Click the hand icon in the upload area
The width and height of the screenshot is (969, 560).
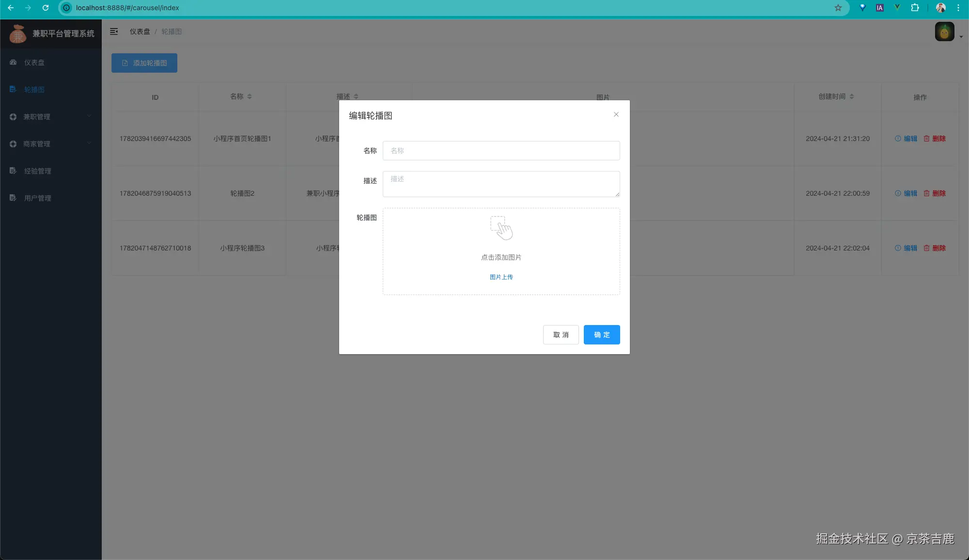point(502,228)
